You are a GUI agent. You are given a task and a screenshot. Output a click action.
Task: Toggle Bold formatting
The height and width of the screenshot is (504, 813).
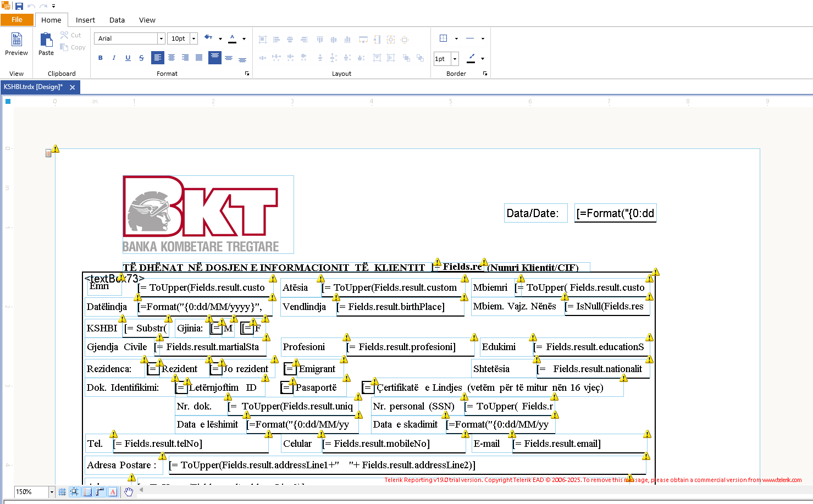click(100, 58)
